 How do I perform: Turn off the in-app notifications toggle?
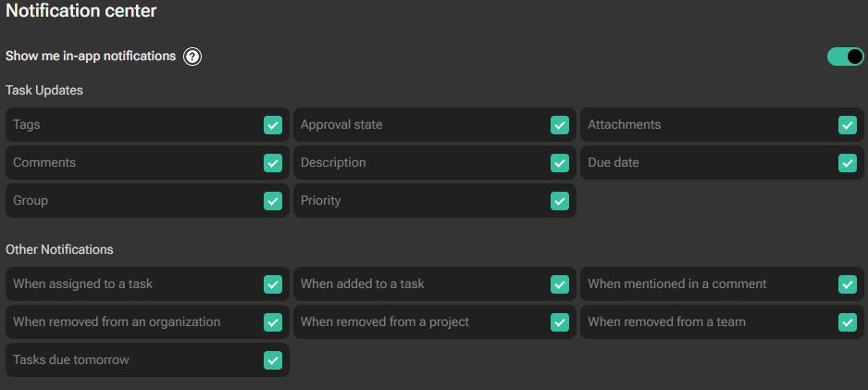point(845,57)
